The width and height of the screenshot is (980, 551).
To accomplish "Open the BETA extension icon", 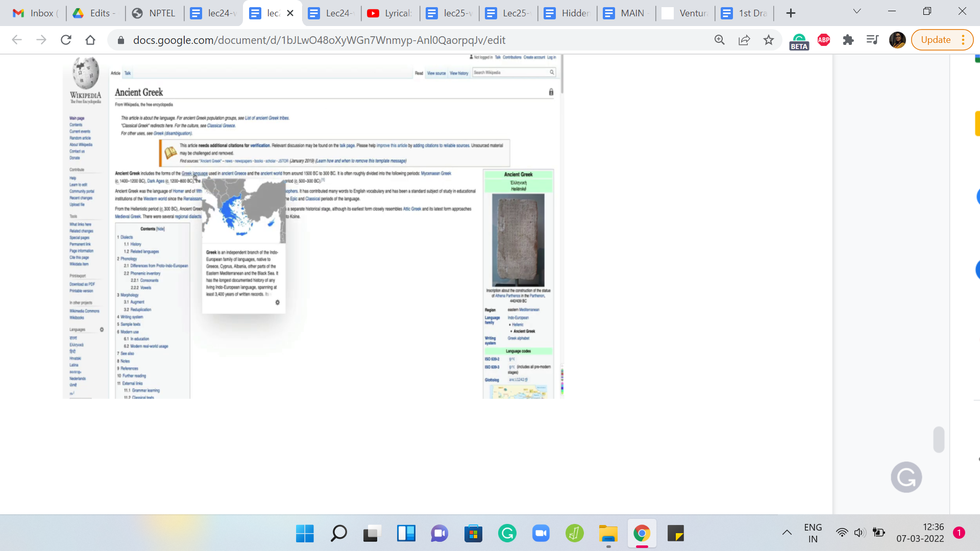I will click(x=799, y=41).
